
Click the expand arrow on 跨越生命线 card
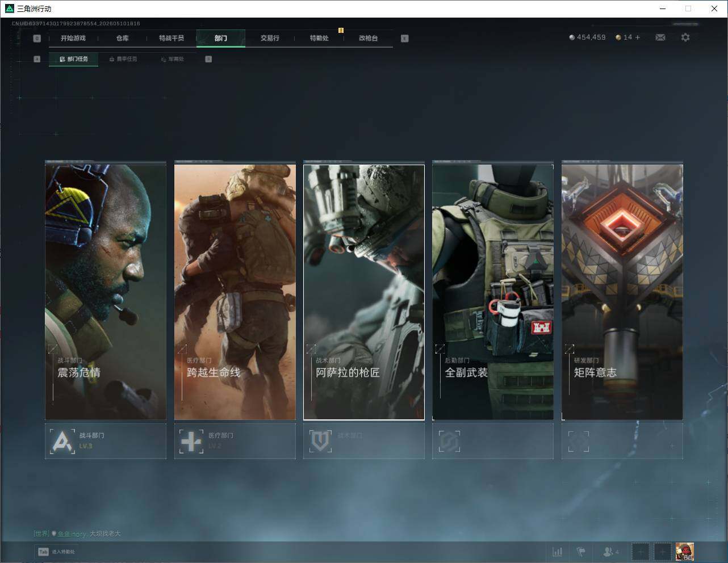coord(182,348)
